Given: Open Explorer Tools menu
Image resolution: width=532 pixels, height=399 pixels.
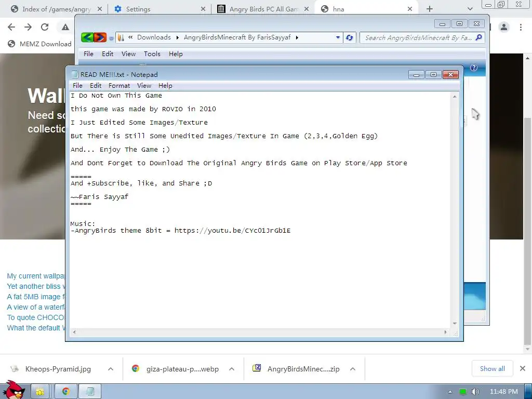Looking at the screenshot, I should click(152, 54).
